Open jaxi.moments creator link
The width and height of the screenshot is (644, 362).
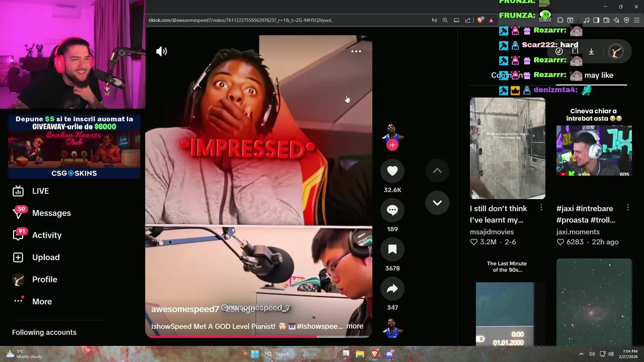tap(578, 232)
